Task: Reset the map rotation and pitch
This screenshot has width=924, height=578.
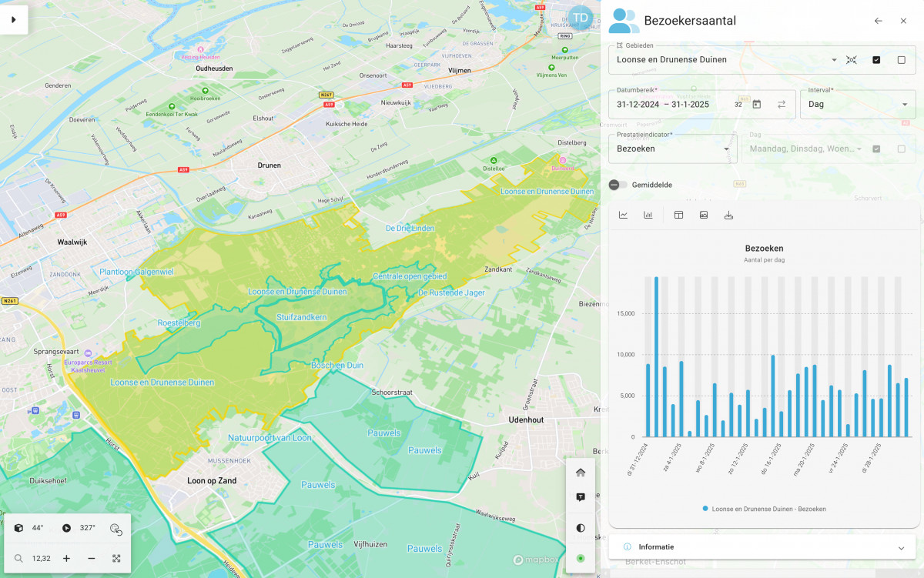Action: pyautogui.click(x=115, y=528)
